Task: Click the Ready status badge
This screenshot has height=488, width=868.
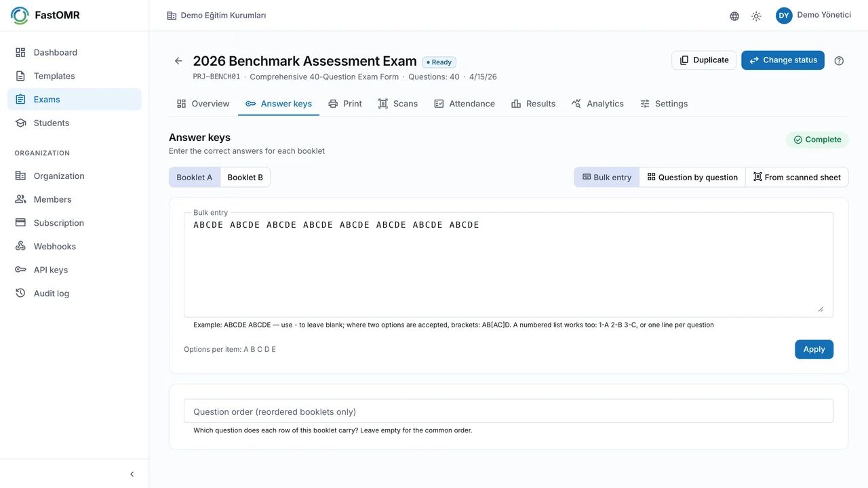Action: [439, 62]
